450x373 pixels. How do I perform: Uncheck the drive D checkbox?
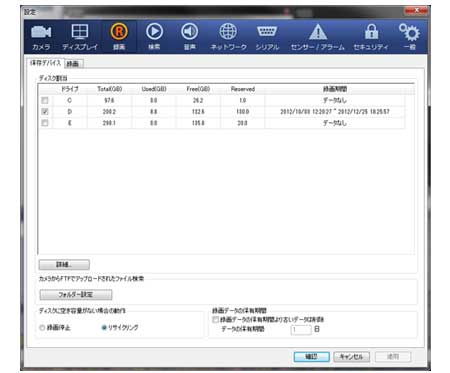(x=45, y=111)
